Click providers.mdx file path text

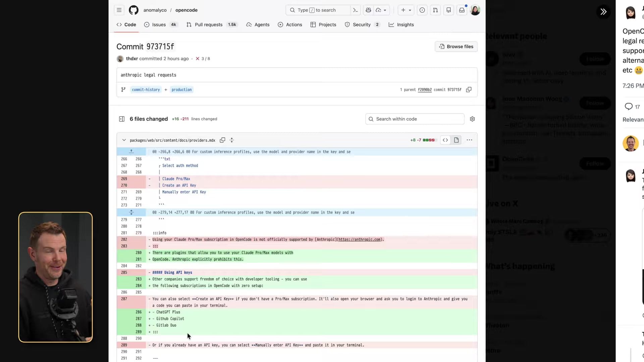coord(172,140)
